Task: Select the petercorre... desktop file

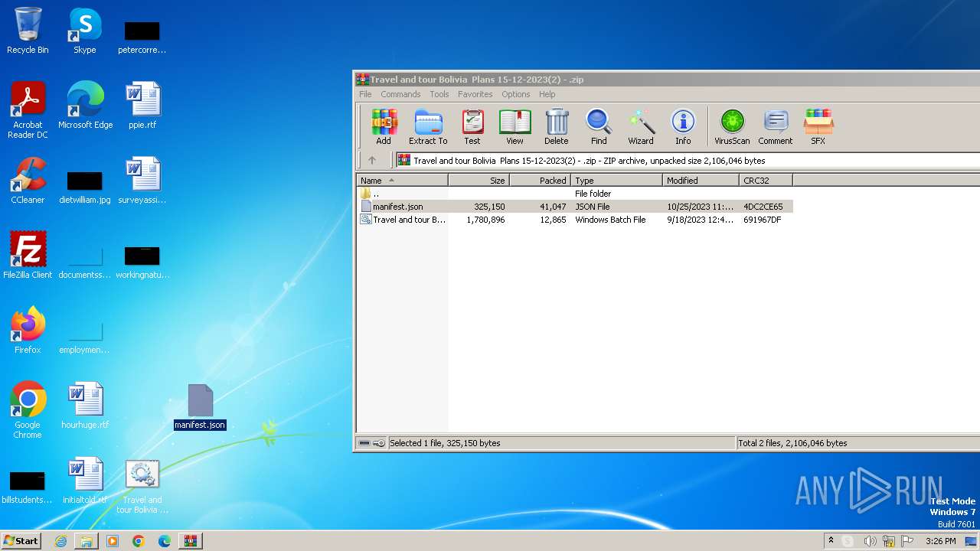Action: point(142,37)
